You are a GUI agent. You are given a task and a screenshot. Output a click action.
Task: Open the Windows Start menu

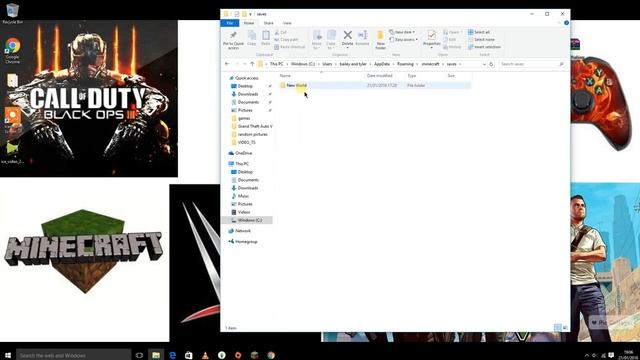[8, 356]
